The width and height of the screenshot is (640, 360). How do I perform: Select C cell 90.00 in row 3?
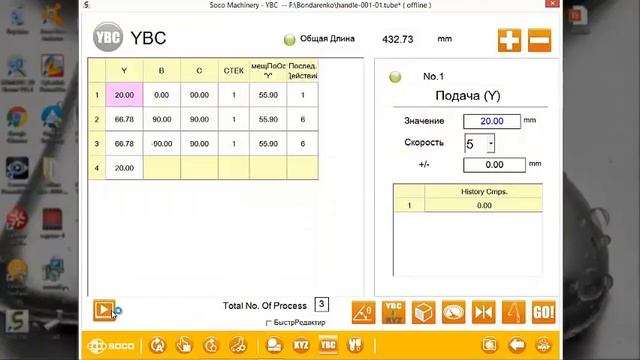199,144
